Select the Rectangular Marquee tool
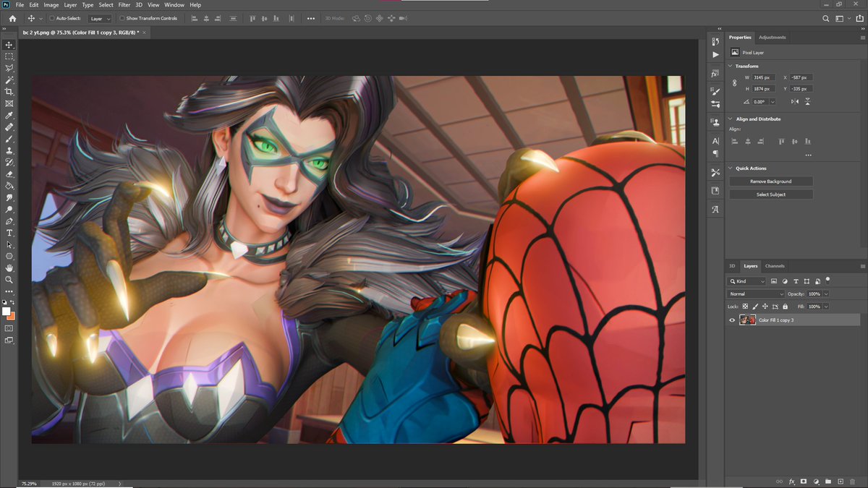 click(9, 56)
